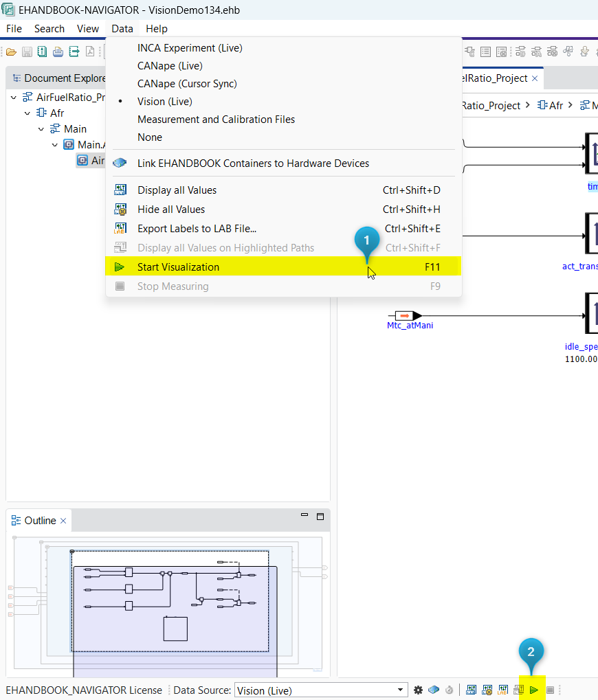The image size is (598, 700).
Task: Select Hide all Values menu entry
Action: tap(171, 210)
